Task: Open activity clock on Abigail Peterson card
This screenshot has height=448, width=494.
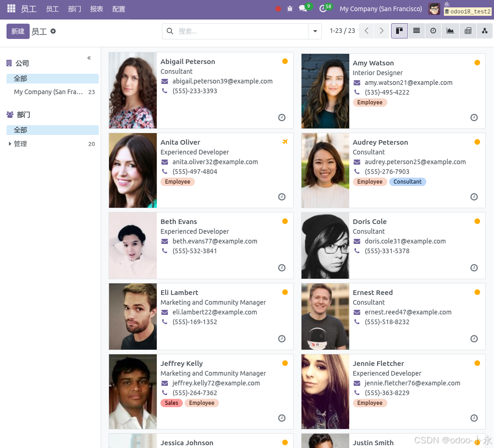Action: click(x=282, y=117)
